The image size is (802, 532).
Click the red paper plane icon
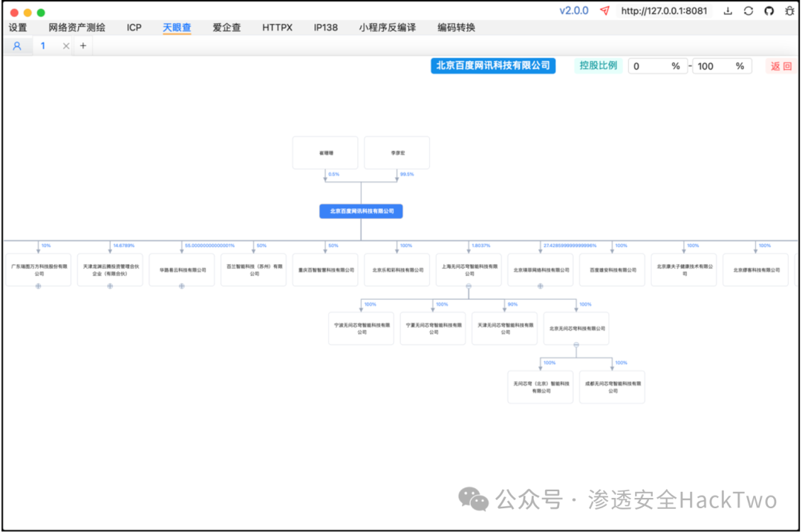click(x=604, y=10)
